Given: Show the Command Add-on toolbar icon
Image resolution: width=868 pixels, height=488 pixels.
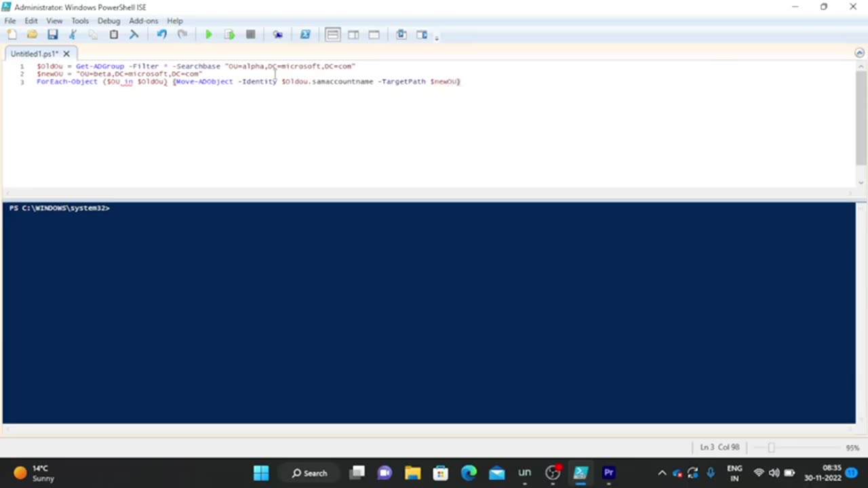Looking at the screenshot, I should [422, 35].
